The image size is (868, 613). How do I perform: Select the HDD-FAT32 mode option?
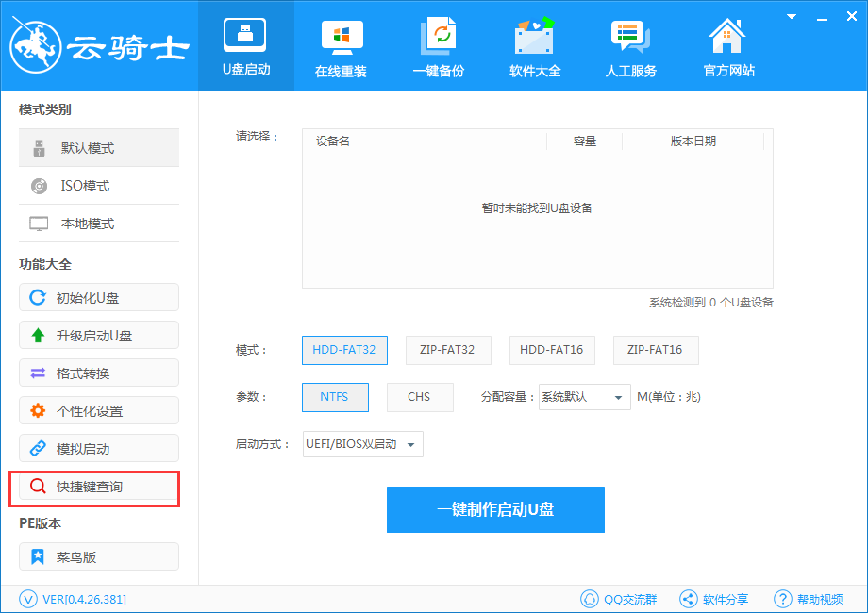344,350
